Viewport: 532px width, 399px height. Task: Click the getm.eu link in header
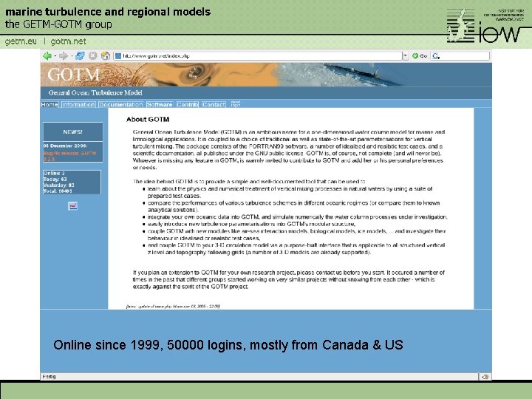21,41
